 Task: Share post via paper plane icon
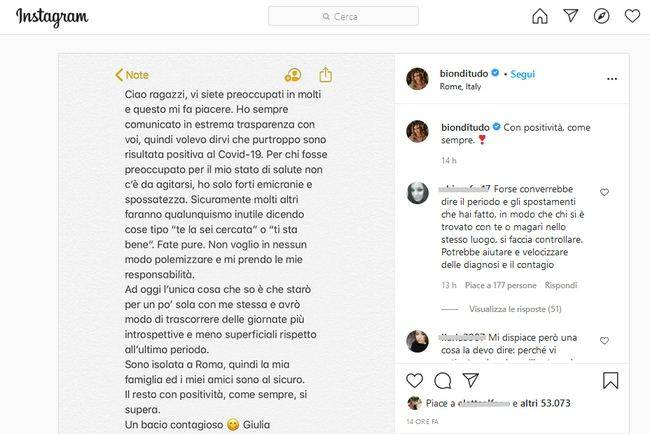pos(471,380)
